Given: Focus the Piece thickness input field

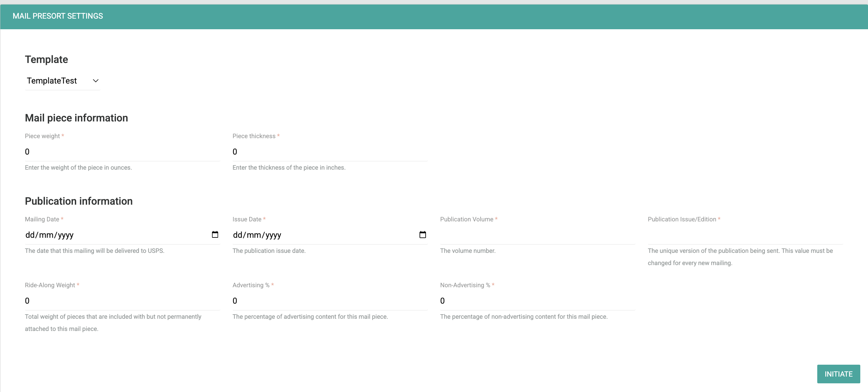Looking at the screenshot, I should (x=330, y=152).
